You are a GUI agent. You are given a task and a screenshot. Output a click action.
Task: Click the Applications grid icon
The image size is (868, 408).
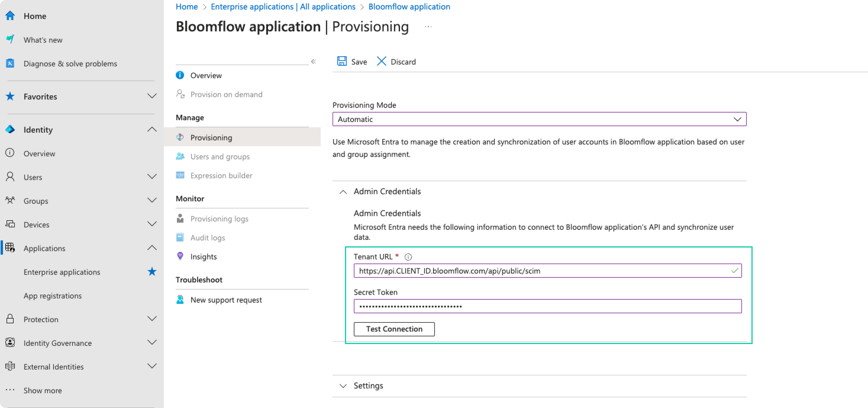10,248
